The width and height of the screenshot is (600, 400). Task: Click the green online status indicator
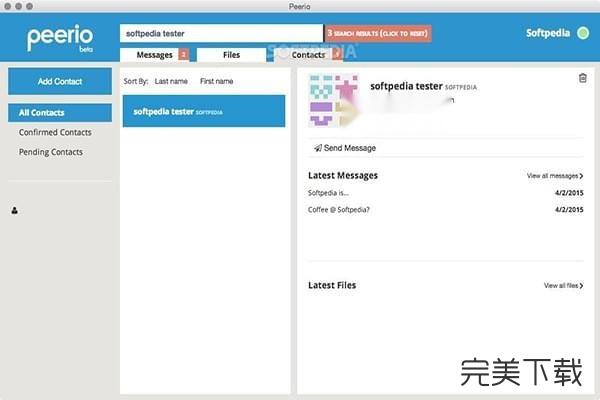pyautogui.click(x=583, y=33)
